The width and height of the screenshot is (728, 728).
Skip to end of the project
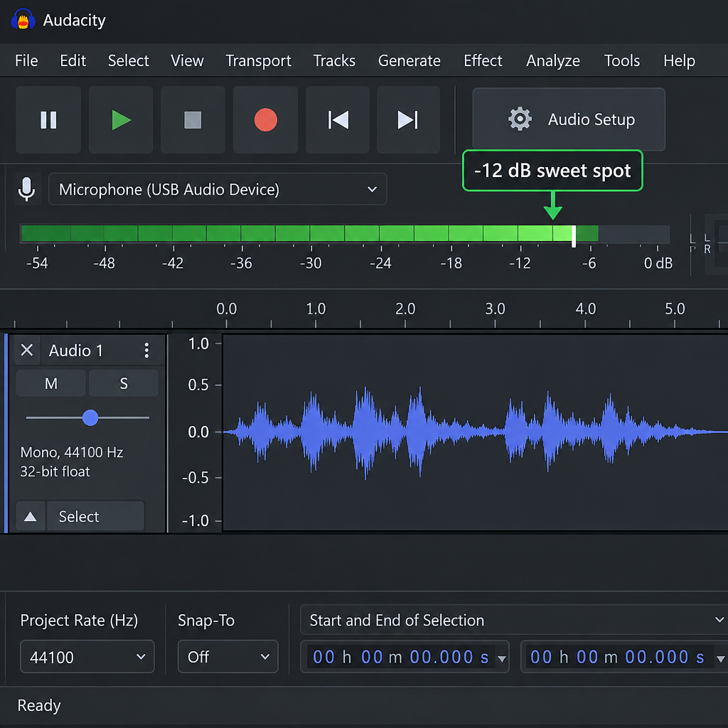[x=408, y=119]
